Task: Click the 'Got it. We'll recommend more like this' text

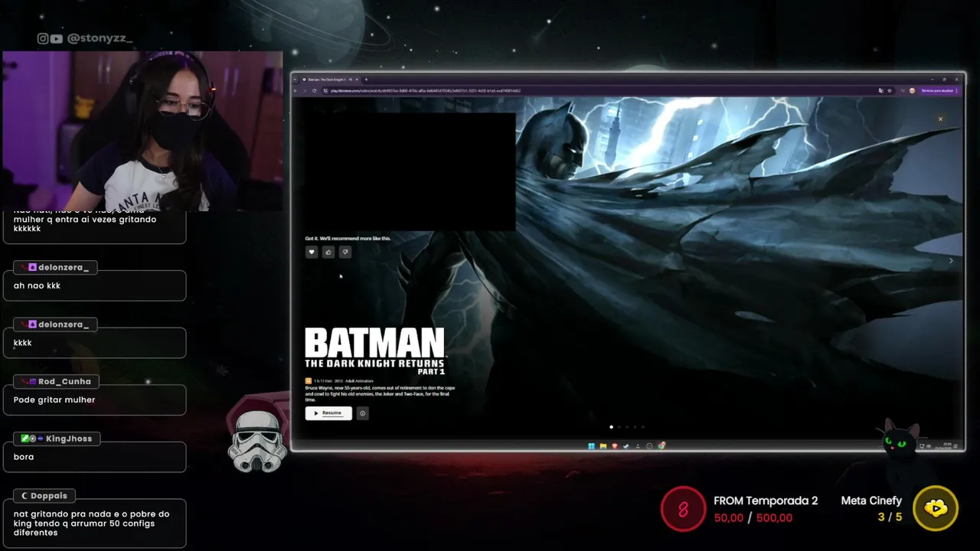Action: 348,238
